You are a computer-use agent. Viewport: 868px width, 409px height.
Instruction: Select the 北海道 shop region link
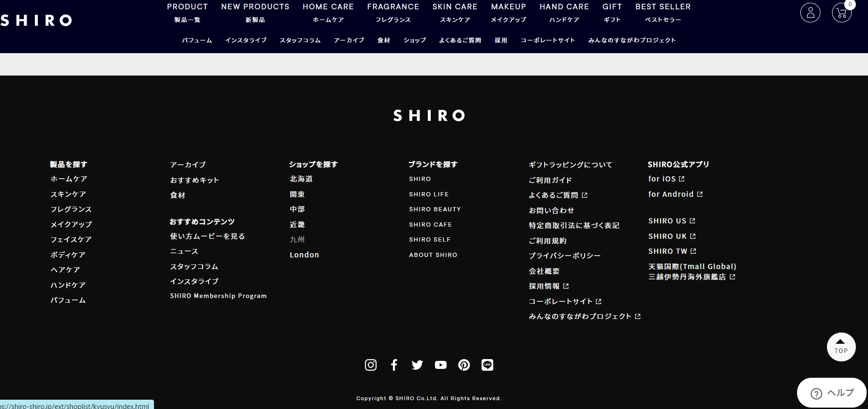301,179
